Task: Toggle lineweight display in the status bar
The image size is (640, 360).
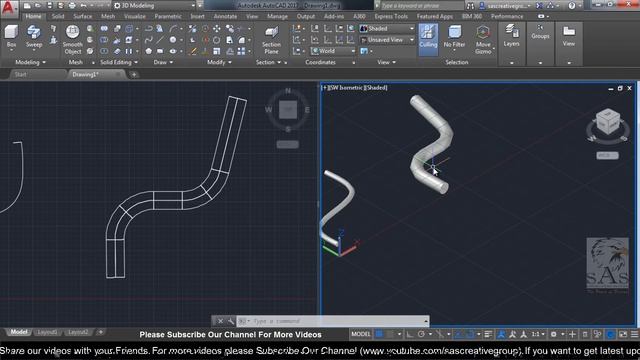Action: coord(488,334)
